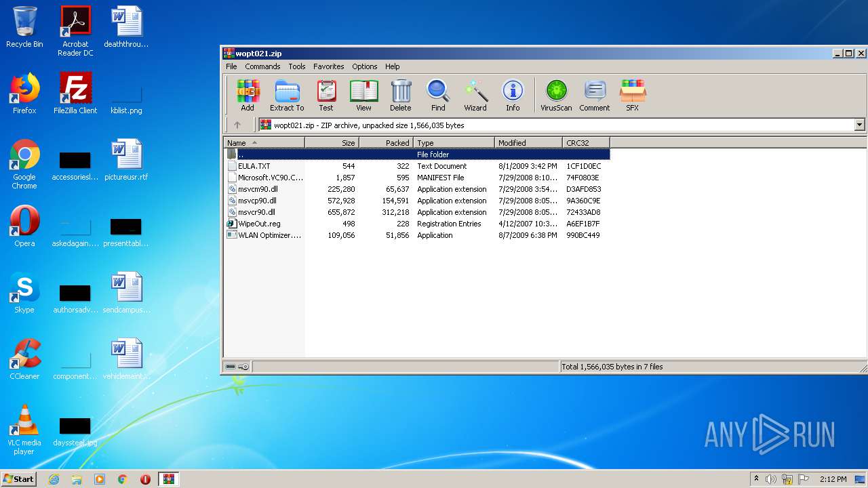Open the File menu
This screenshot has height=488, width=868.
[x=231, y=66]
